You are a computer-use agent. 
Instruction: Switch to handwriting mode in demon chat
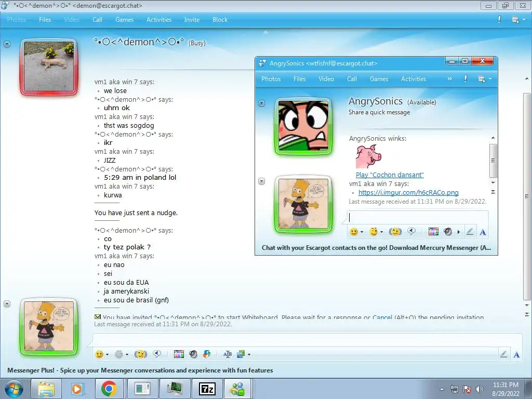pyautogui.click(x=503, y=354)
